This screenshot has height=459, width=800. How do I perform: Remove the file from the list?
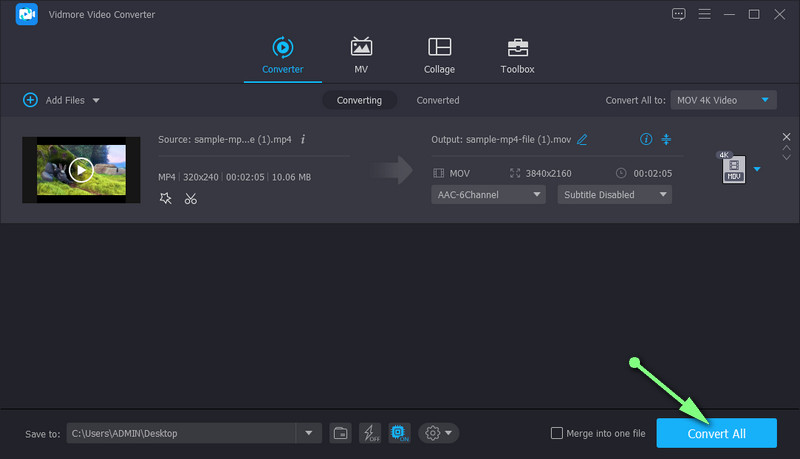click(786, 137)
